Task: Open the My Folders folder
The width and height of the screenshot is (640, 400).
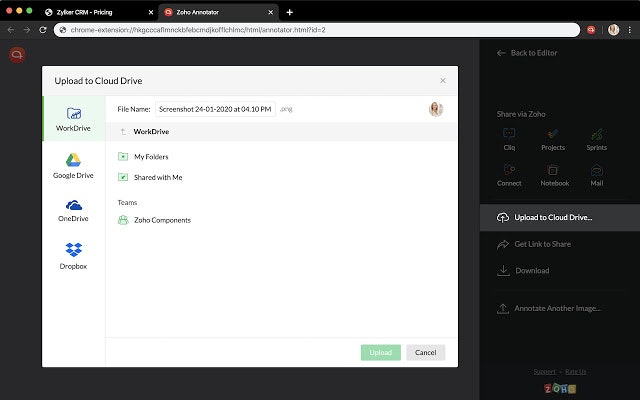Action: pos(143,157)
